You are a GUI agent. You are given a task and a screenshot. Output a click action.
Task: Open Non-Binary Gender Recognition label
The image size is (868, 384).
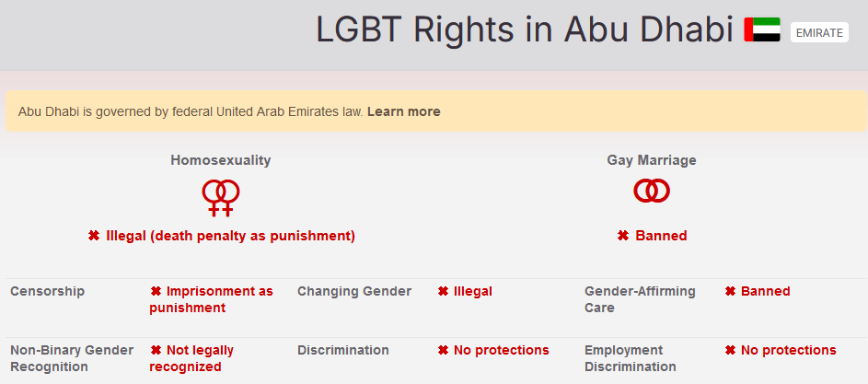[72, 358]
